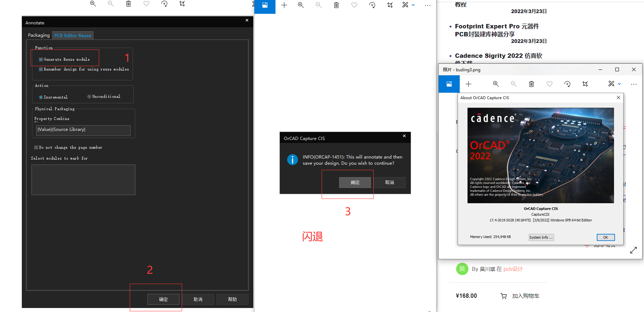
Task: Confirm OrCAD Capture CIS prompt with 确定
Action: [x=355, y=183]
